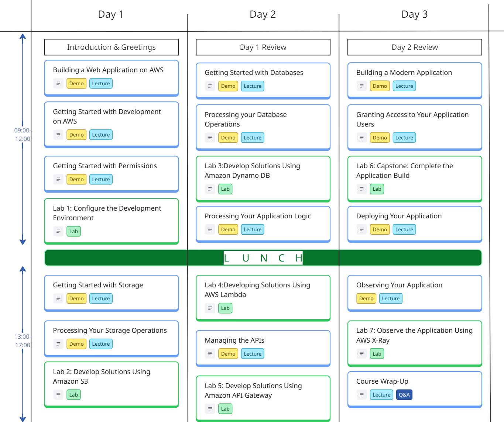Click Lab tag on Lab 6 Capstone card
The height and width of the screenshot is (422, 504).
(377, 189)
